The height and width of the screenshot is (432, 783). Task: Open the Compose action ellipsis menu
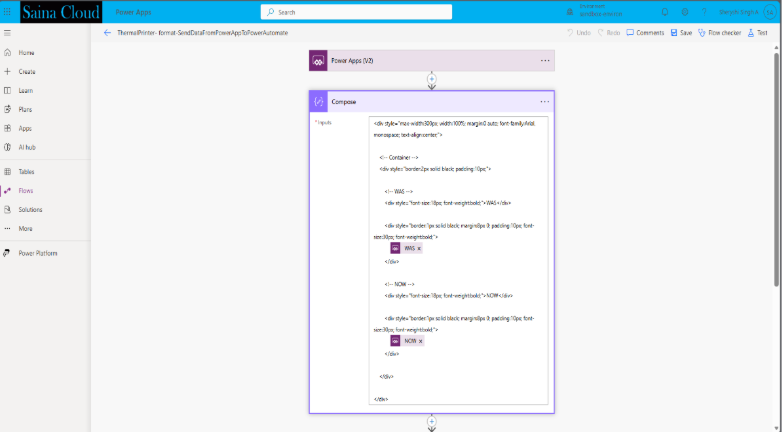pos(545,101)
